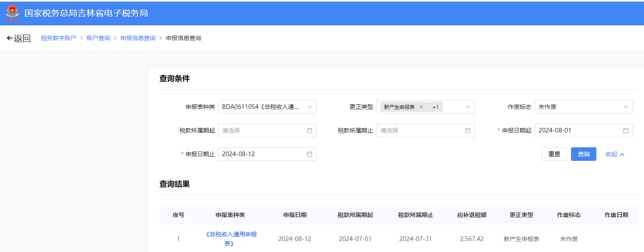644x252 pixels.
Task: Go to 税务数字账户 breadcrumb
Action: (59, 38)
